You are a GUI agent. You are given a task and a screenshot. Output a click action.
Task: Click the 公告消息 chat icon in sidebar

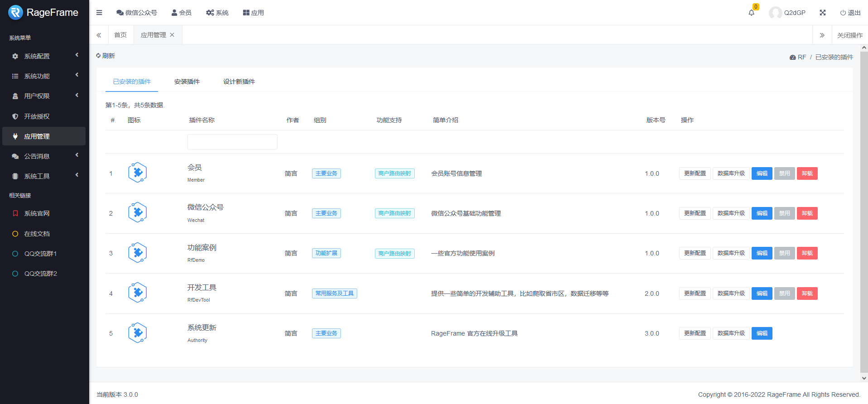[x=15, y=156]
